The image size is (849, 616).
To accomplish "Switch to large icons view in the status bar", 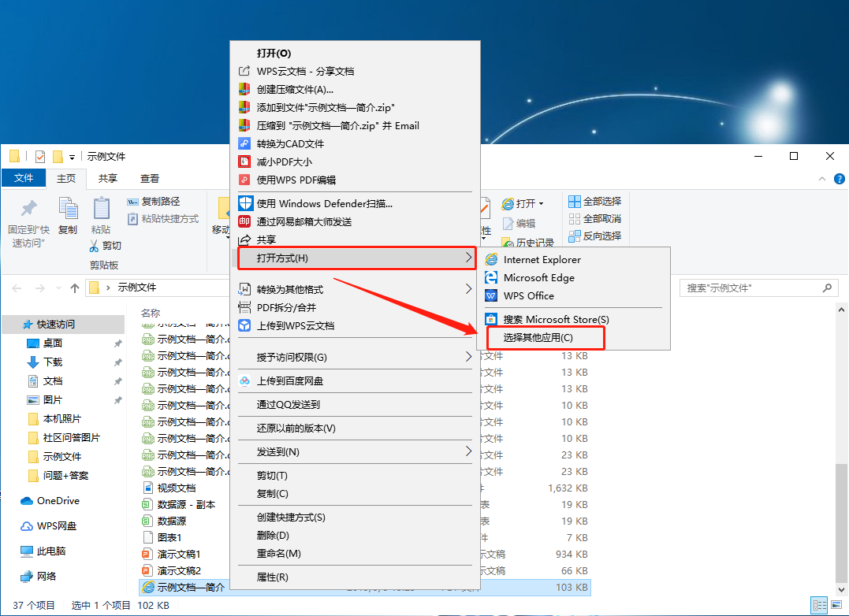I will tap(836, 606).
